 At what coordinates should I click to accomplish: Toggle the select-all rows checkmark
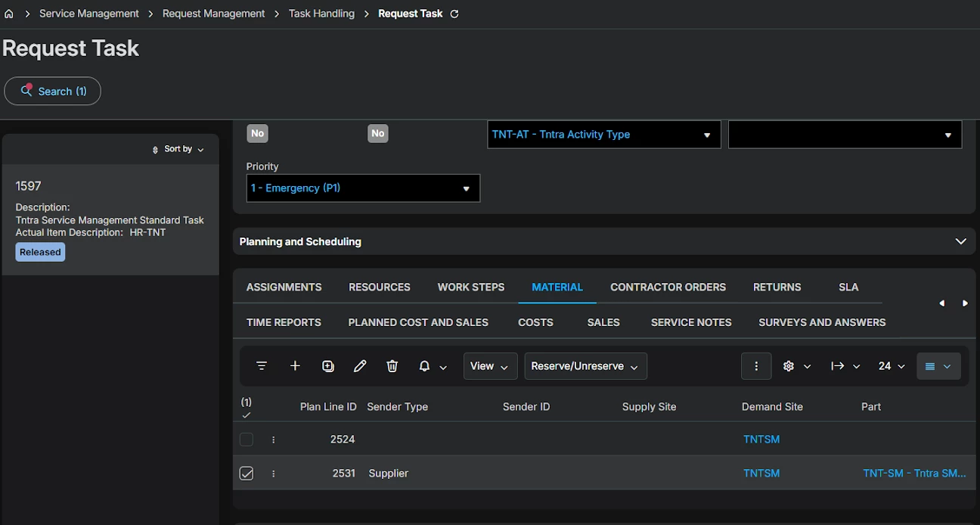[x=247, y=415]
